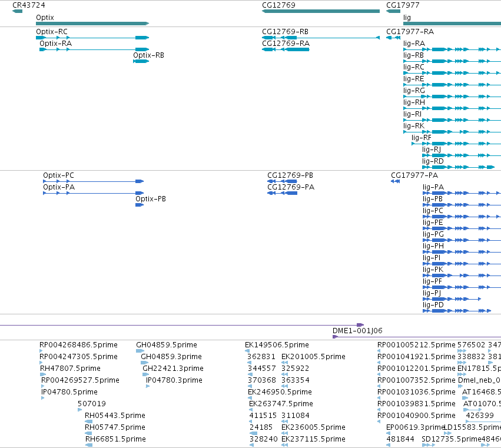This screenshot has height=448, width=501.
Task: Click the Optix-RB transcript label
Action: [148, 55]
